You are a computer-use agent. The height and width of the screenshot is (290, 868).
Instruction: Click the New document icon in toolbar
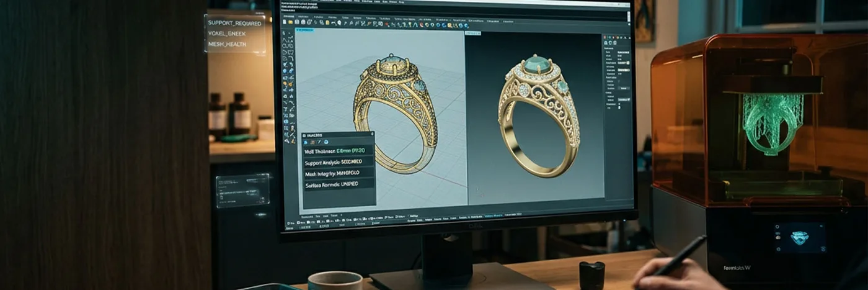(284, 22)
